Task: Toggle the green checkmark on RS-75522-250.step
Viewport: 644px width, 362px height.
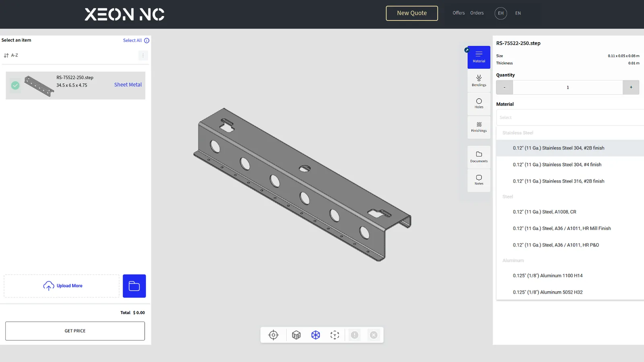Action: point(15,85)
